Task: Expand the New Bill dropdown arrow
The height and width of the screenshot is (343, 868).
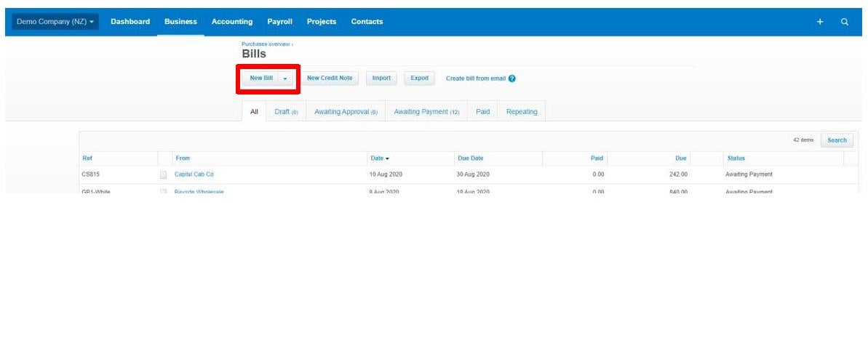Action: coord(285,78)
